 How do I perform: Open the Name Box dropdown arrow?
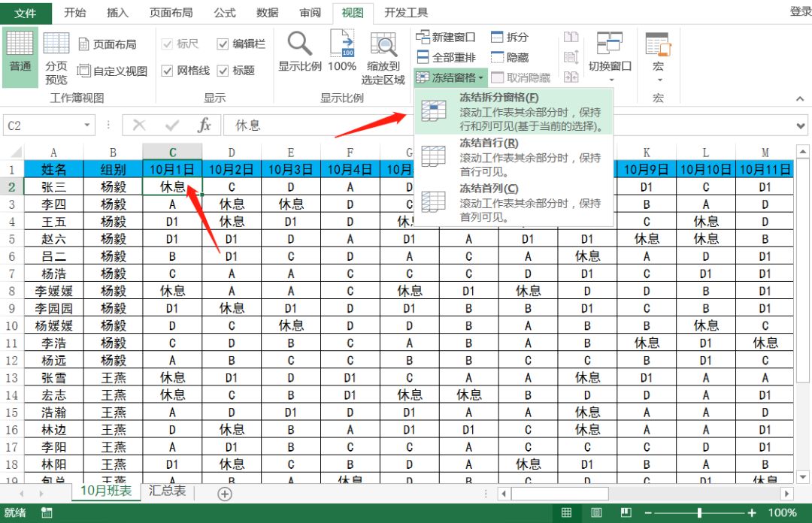[85, 125]
